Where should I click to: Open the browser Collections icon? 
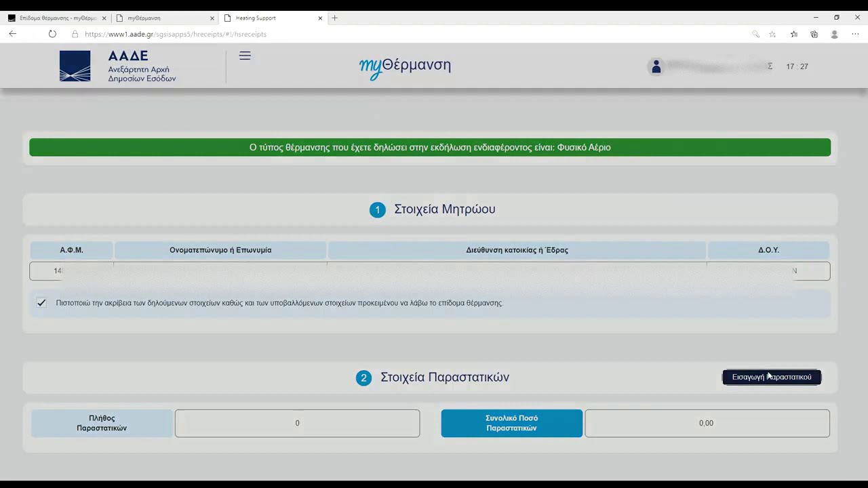(814, 34)
